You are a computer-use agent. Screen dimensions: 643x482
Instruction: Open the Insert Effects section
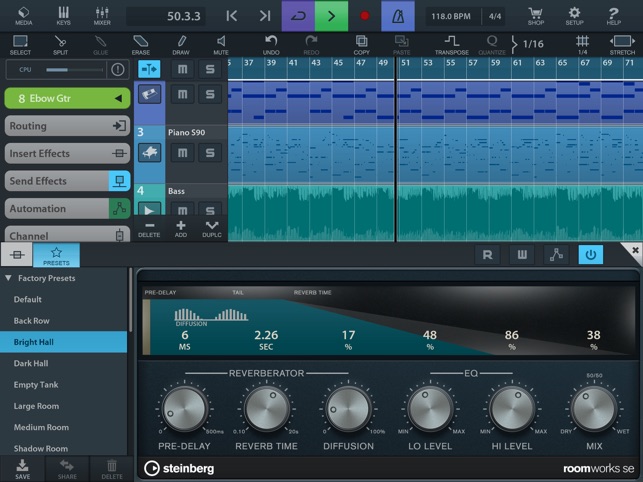click(66, 153)
